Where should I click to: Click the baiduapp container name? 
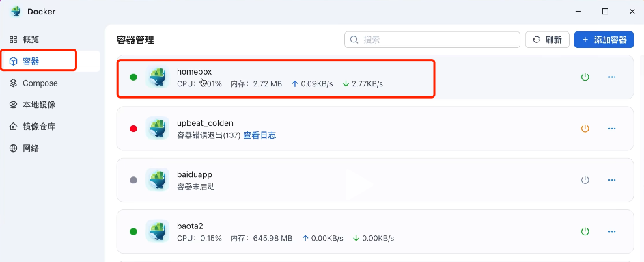(x=194, y=175)
